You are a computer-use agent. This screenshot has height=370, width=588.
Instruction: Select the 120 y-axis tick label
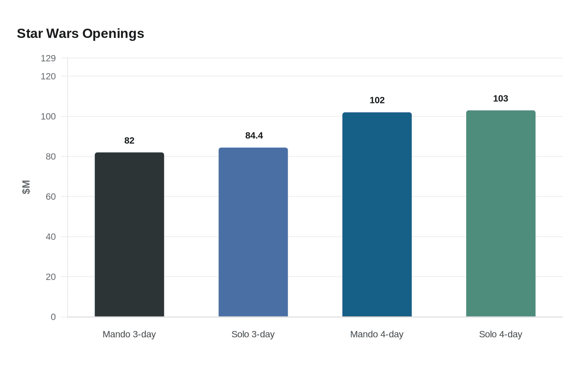(x=48, y=76)
